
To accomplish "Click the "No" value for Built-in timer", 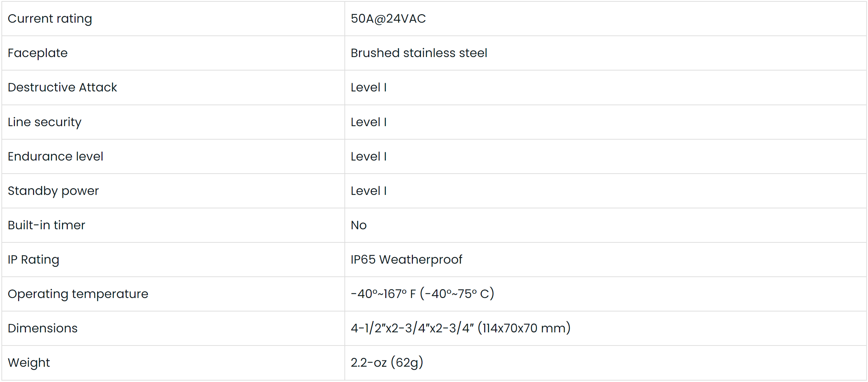I will (359, 225).
